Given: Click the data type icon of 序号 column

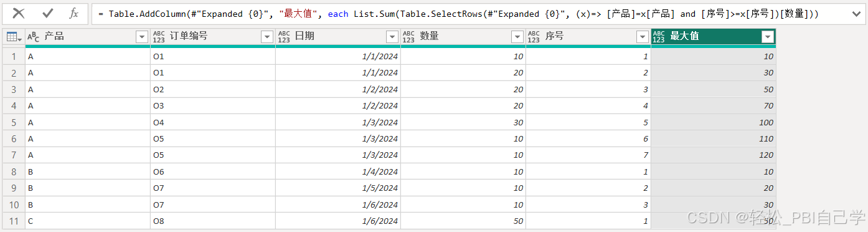Looking at the screenshot, I should click(x=534, y=37).
